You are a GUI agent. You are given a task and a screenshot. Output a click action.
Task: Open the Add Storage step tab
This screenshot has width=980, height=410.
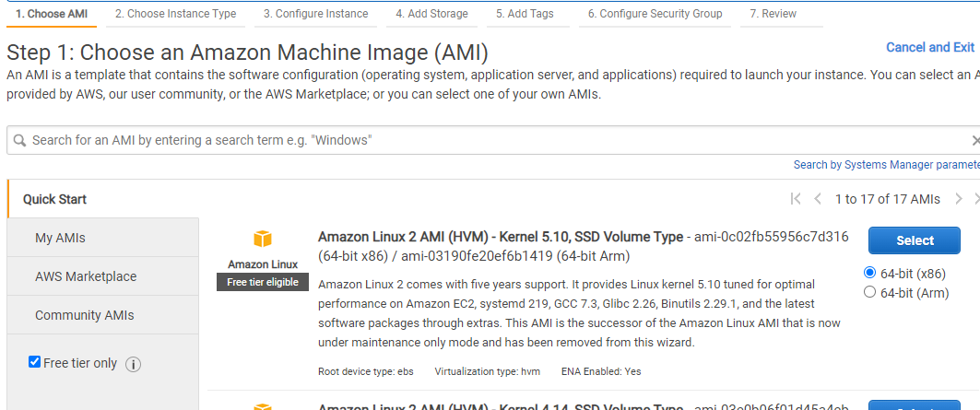[431, 14]
